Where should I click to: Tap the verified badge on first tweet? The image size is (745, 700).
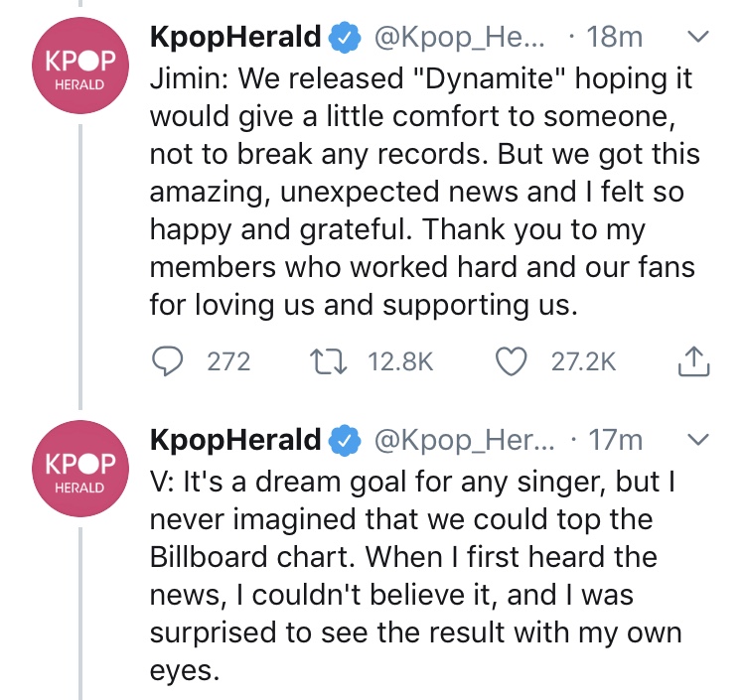(x=346, y=38)
